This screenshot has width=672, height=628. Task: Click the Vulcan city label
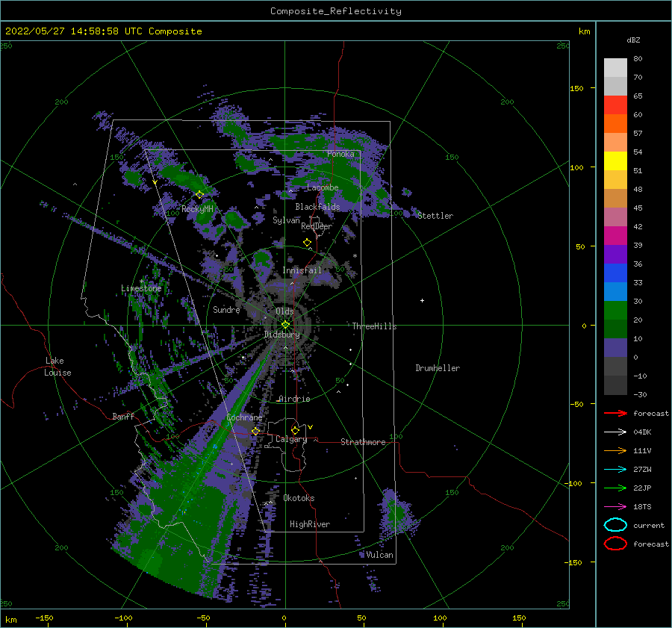point(379,555)
